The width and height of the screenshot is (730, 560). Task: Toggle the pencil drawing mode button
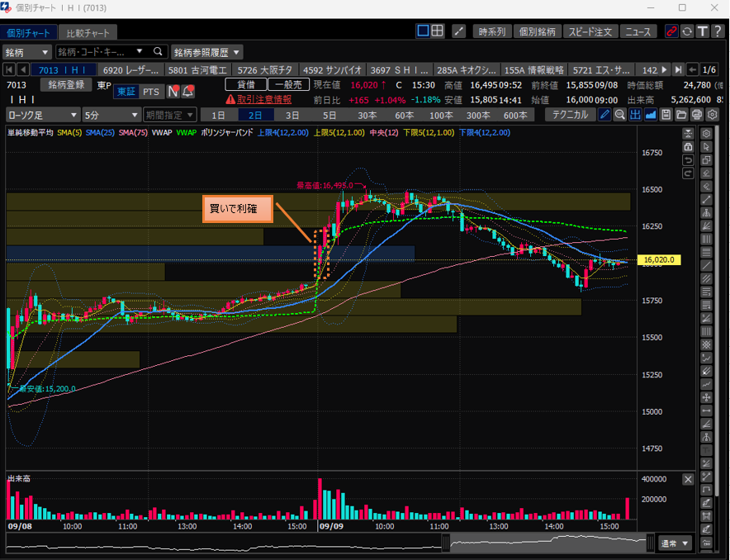click(605, 115)
